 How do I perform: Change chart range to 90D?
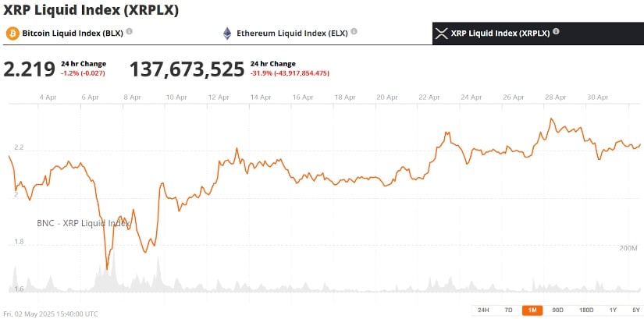point(557,310)
